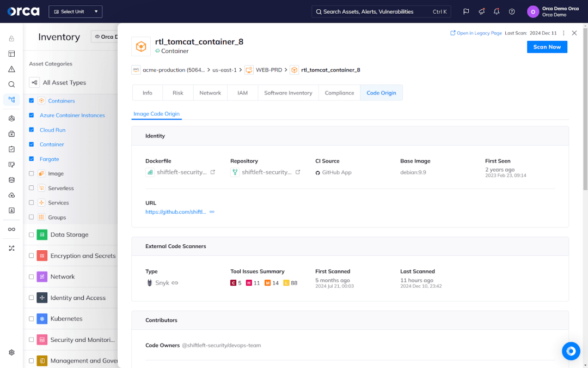Open the Select Unit dropdown
This screenshot has width=588, height=368.
[x=75, y=11]
